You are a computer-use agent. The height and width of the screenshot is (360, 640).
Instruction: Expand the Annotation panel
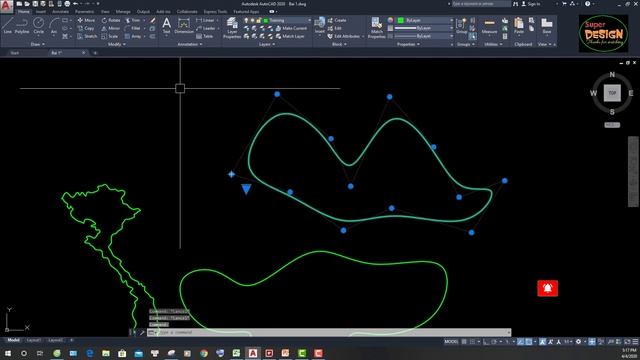click(x=190, y=44)
